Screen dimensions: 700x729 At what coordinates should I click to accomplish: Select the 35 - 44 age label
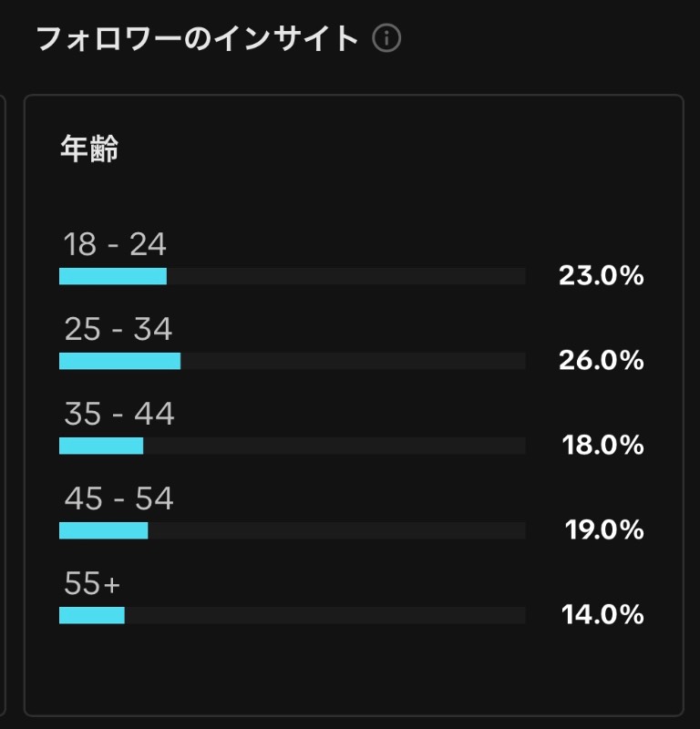pyautogui.click(x=119, y=414)
